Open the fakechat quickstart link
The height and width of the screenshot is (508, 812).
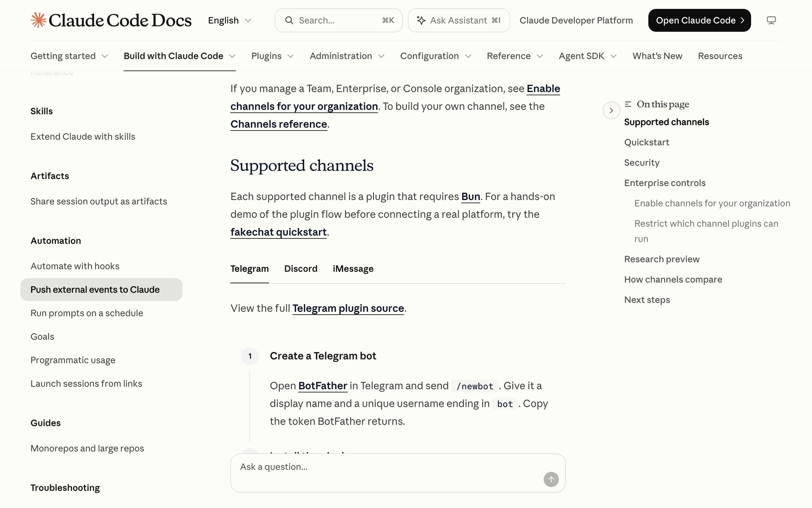[278, 232]
